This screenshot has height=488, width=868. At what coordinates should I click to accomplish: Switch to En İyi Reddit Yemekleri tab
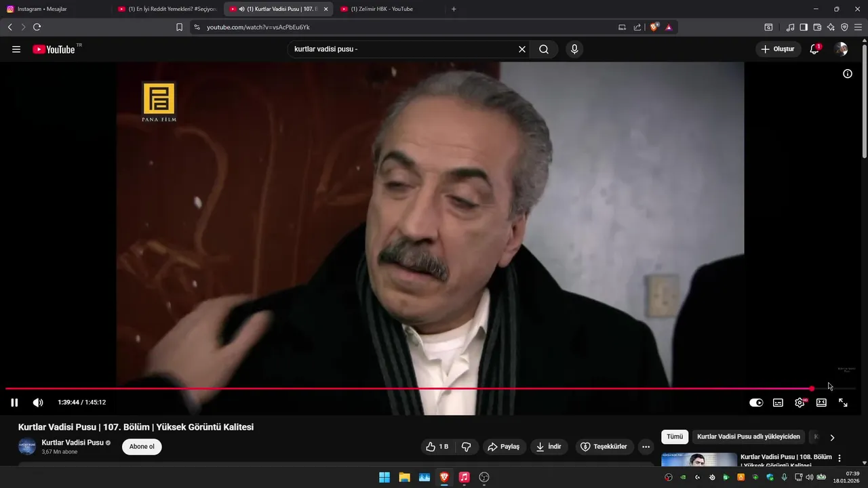point(167,9)
